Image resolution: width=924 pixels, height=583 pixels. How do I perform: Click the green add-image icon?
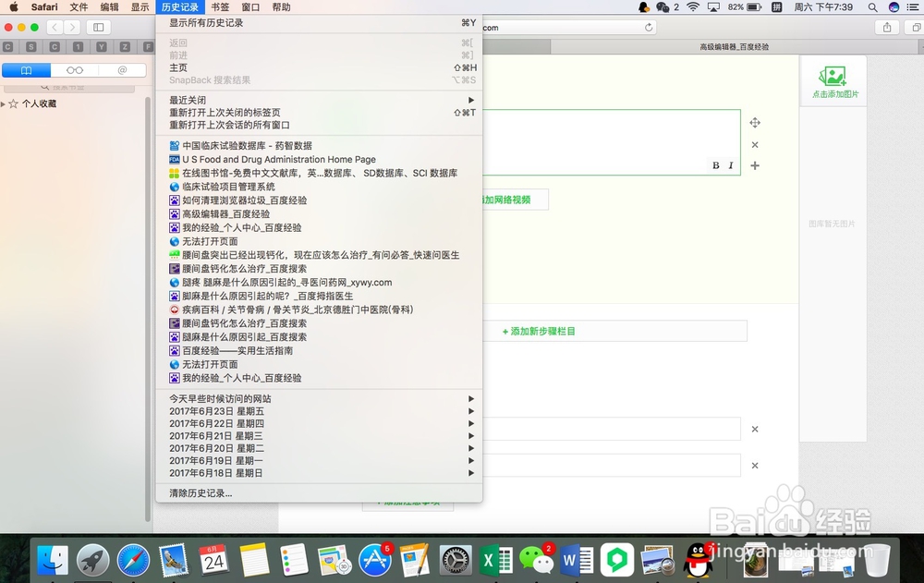[x=833, y=81]
